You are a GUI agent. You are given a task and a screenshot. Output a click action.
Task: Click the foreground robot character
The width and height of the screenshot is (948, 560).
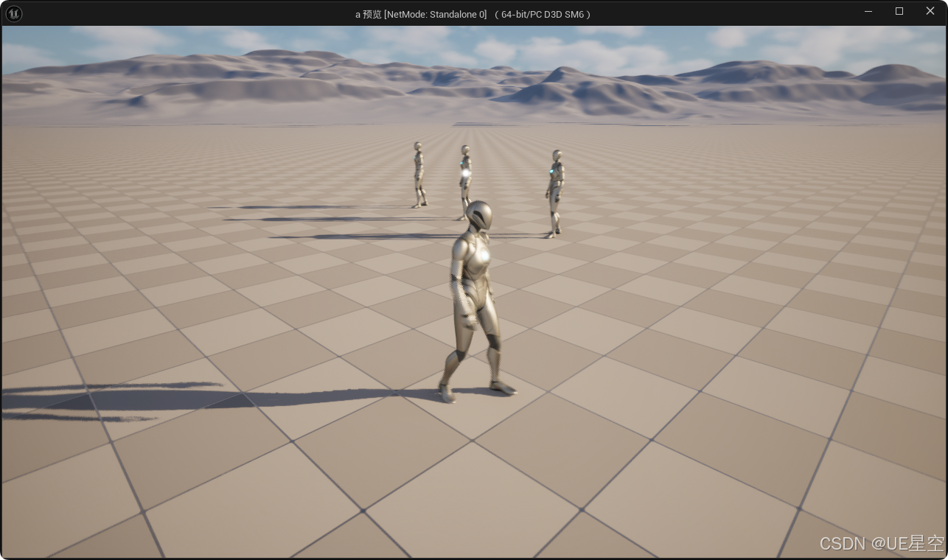click(x=478, y=301)
